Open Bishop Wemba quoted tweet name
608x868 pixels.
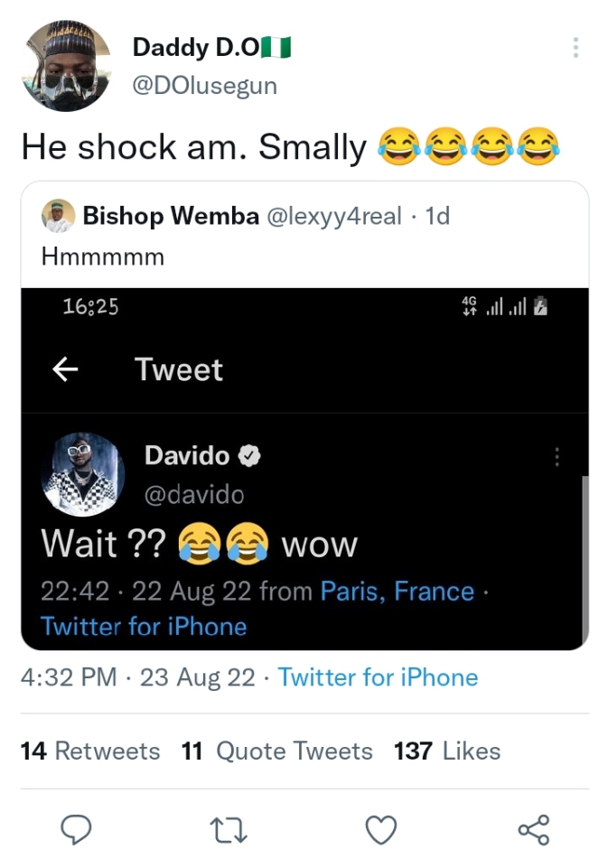[170, 216]
